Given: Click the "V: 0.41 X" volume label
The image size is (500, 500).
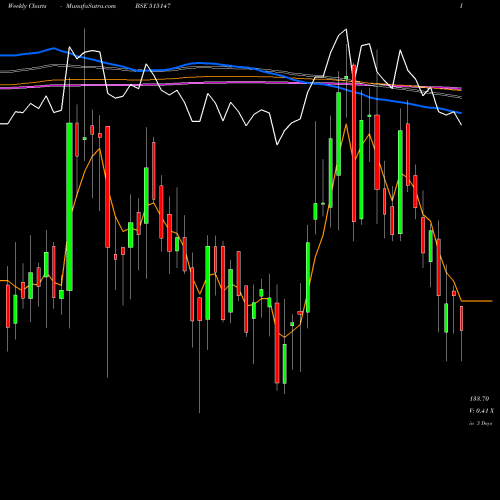Looking at the screenshot, I should tap(482, 411).
